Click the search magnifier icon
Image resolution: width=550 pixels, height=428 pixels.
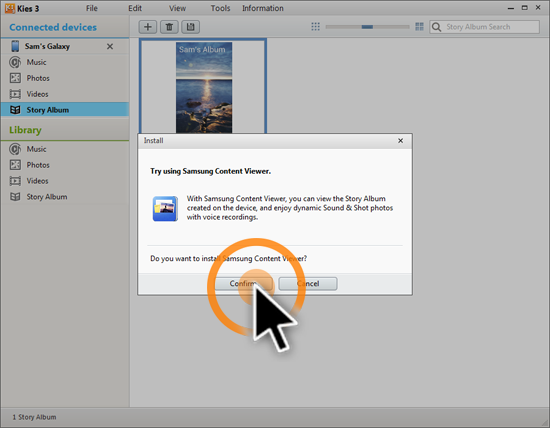click(x=436, y=27)
